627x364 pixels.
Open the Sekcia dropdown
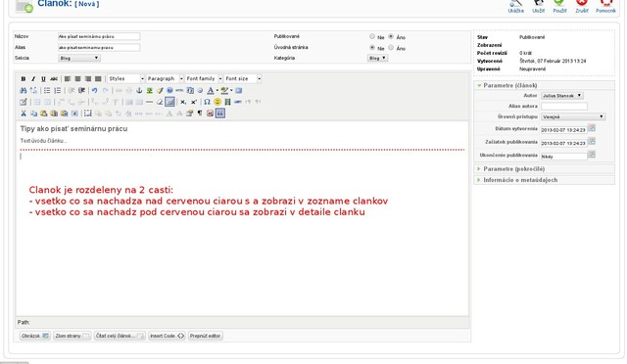(x=79, y=58)
